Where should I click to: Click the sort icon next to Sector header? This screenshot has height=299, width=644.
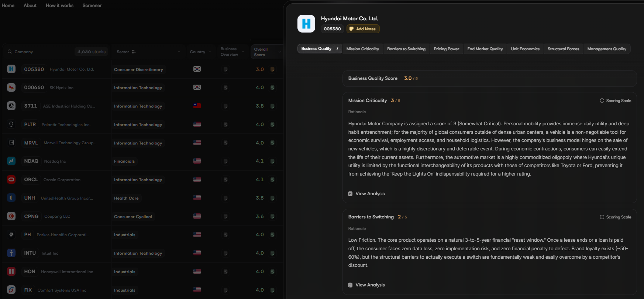(x=134, y=52)
